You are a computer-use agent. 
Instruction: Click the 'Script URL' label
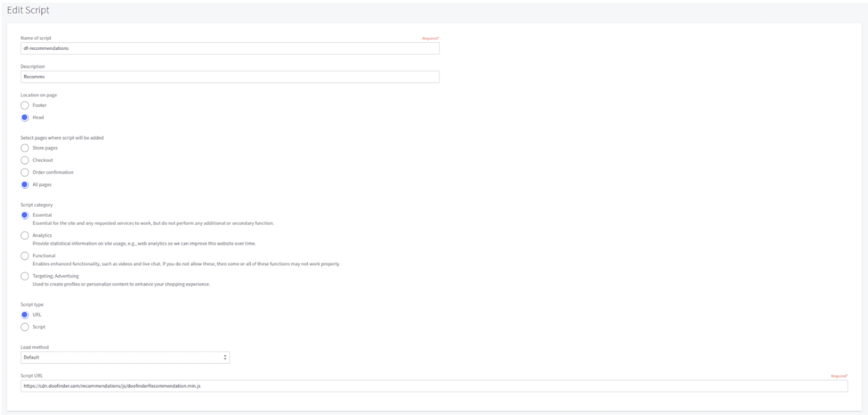32,376
